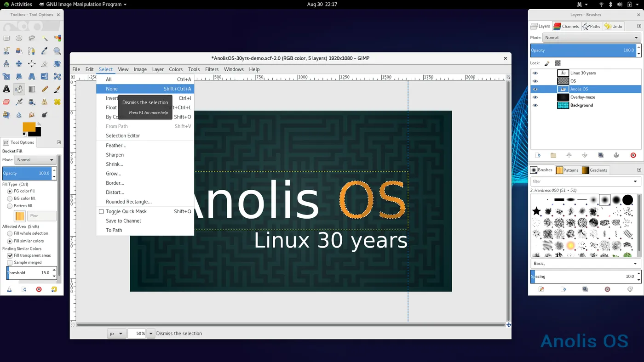Open the Activities overview
644x362 pixels.
[x=18, y=4]
